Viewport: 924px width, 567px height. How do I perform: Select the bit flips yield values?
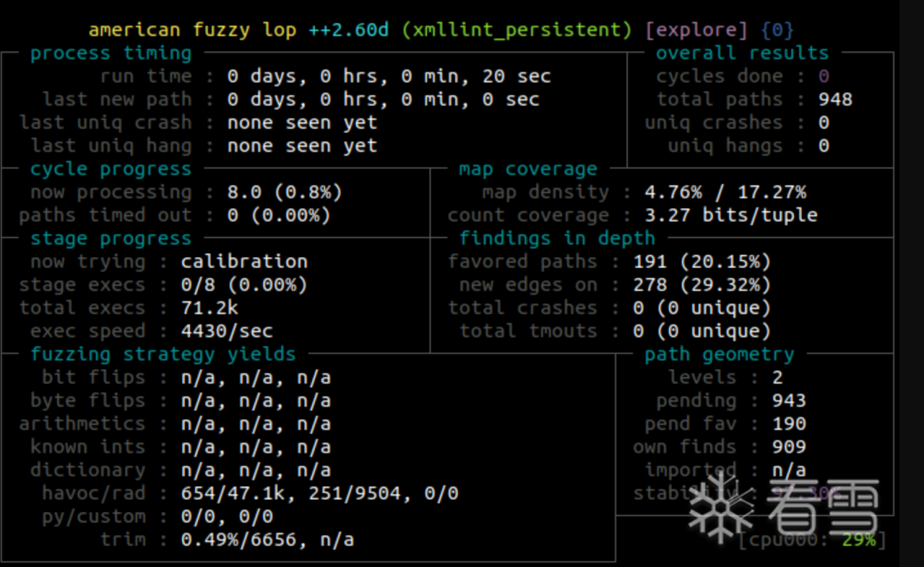tap(256, 377)
